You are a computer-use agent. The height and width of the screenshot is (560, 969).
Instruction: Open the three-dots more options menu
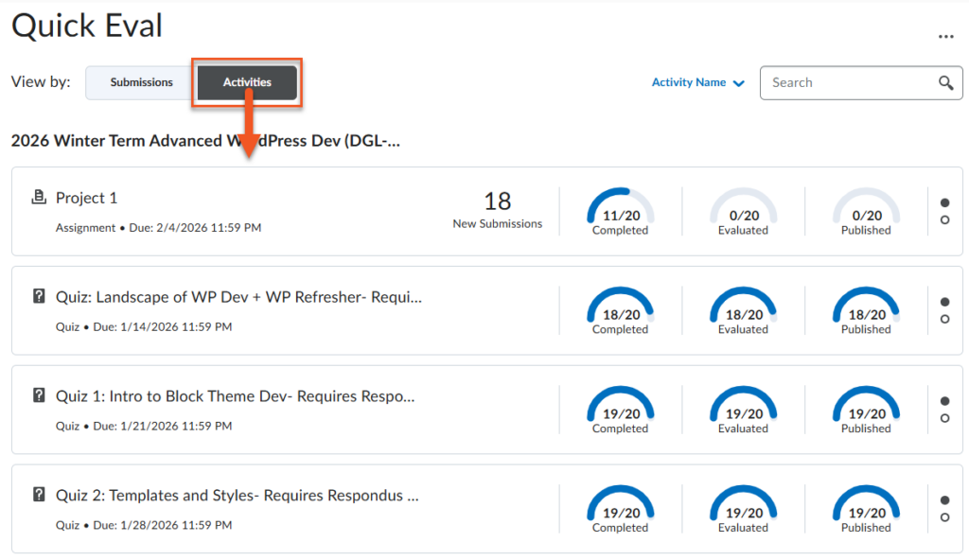945,36
